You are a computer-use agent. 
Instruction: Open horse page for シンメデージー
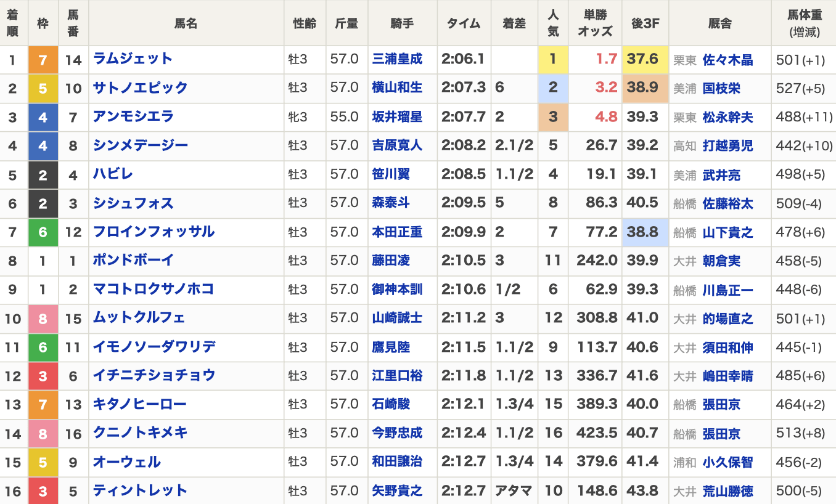tap(140, 145)
